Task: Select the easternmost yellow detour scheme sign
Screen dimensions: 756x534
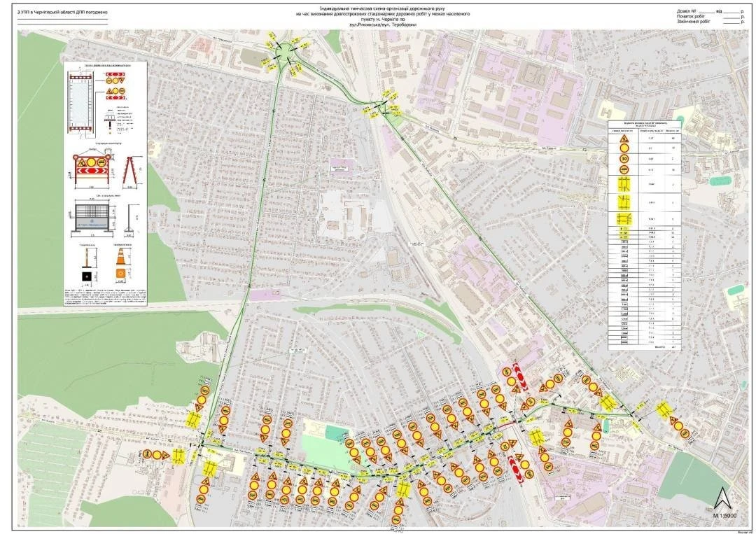Action: [664, 409]
